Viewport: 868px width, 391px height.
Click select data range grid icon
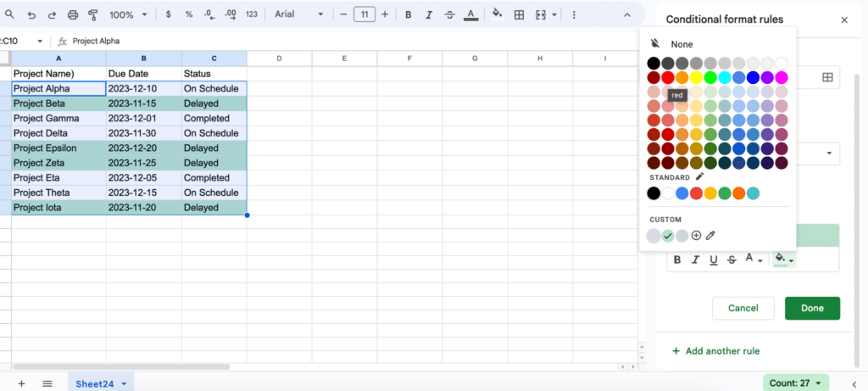click(x=827, y=77)
